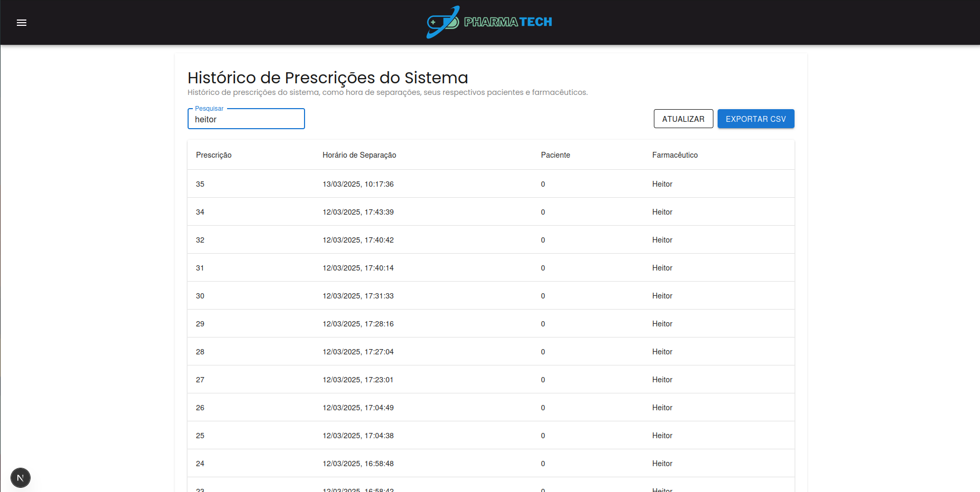Open the hamburger navigation menu
Viewport: 980px width, 492px height.
pos(22,23)
